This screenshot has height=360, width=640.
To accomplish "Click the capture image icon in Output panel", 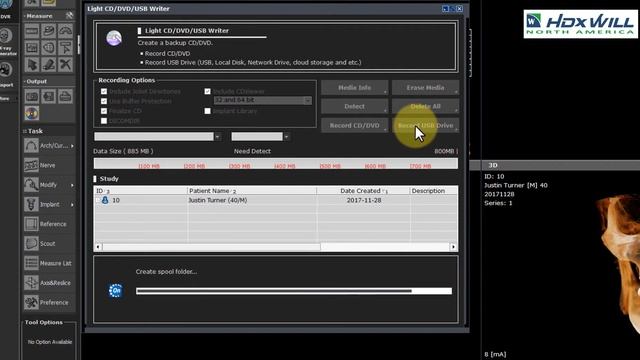I will [32, 97].
